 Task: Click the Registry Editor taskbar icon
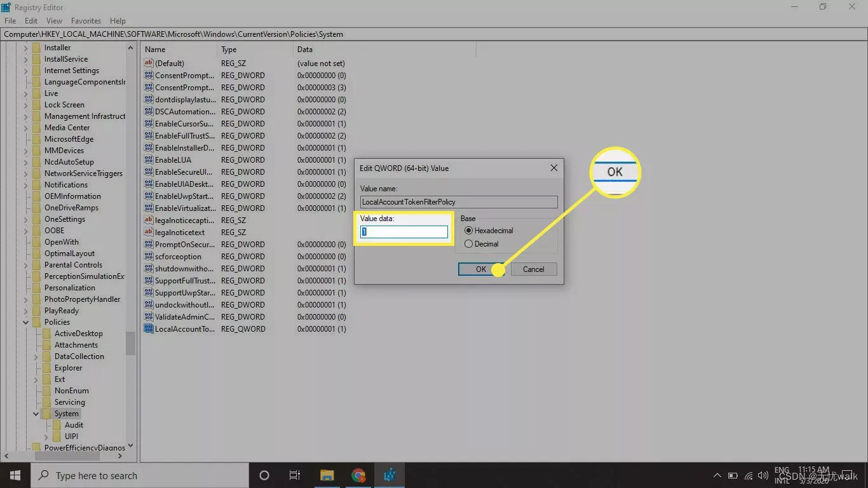(390, 475)
